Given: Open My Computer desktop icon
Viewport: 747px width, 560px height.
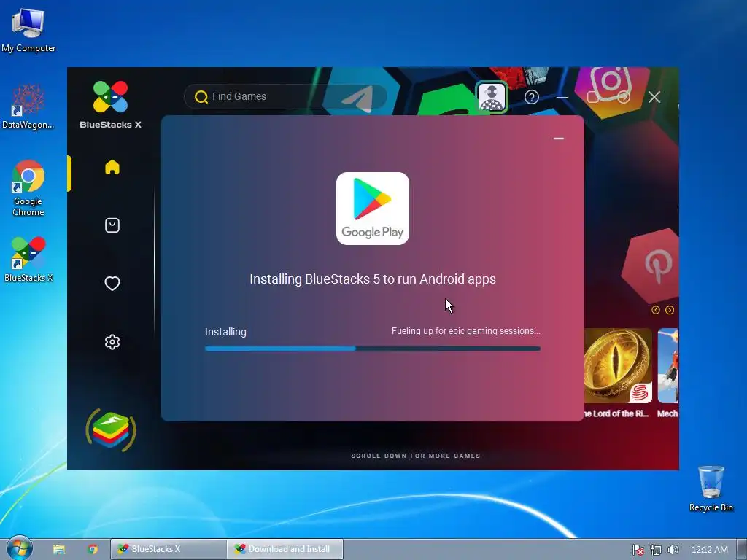Looking at the screenshot, I should (28, 30).
